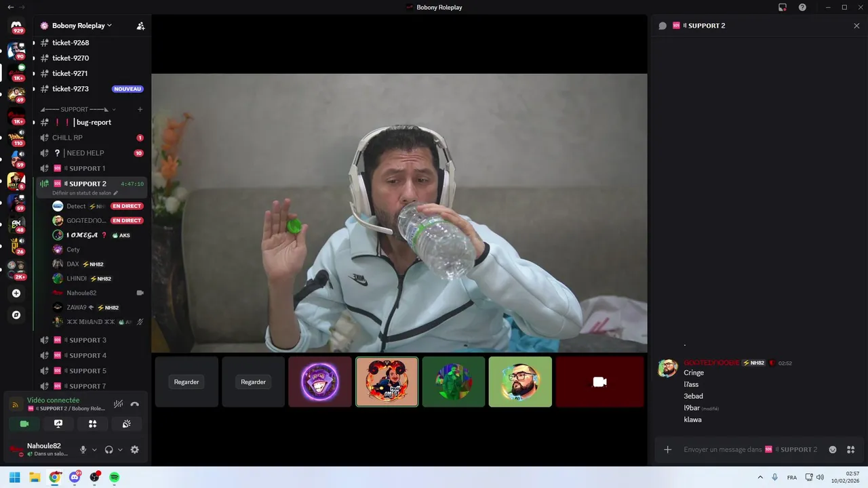Show hidden system tray icons chevron
The height and width of the screenshot is (488, 868).
760,477
